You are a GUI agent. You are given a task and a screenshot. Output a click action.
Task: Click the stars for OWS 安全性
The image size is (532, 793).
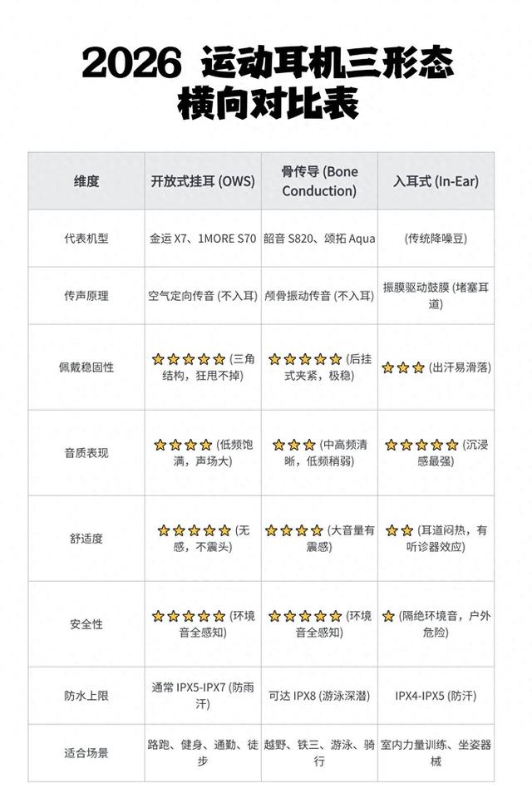point(188,616)
